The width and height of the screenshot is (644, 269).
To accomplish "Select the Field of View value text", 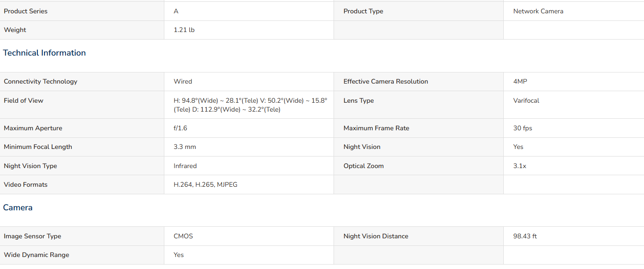I will (250, 105).
